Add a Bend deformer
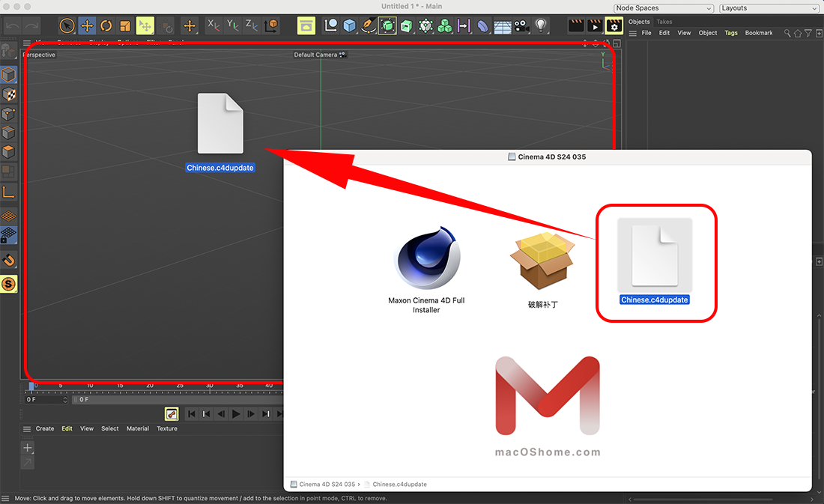 (x=483, y=25)
